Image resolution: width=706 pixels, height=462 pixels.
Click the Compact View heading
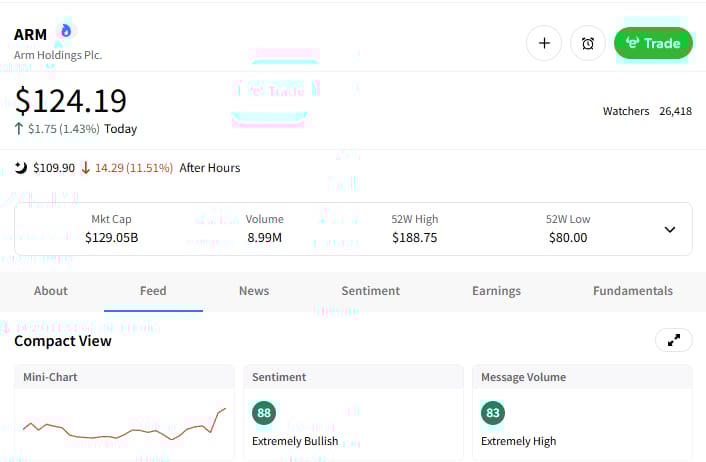click(63, 341)
